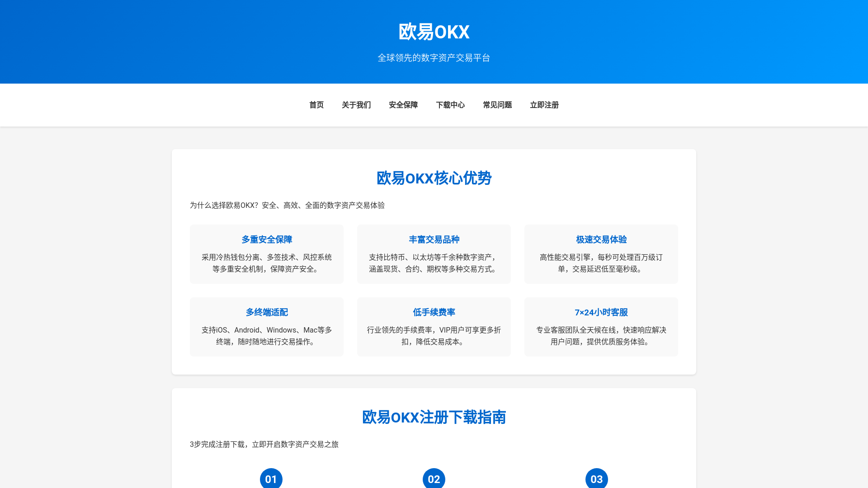Image resolution: width=868 pixels, height=488 pixels.
Task: Click the 欧易OKX header title
Action: [434, 32]
